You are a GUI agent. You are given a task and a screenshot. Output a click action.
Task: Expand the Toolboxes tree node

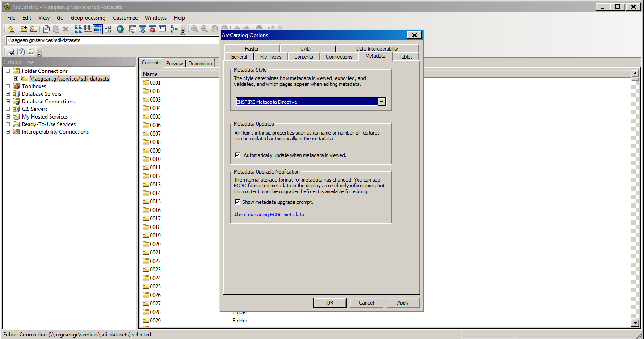[x=8, y=86]
